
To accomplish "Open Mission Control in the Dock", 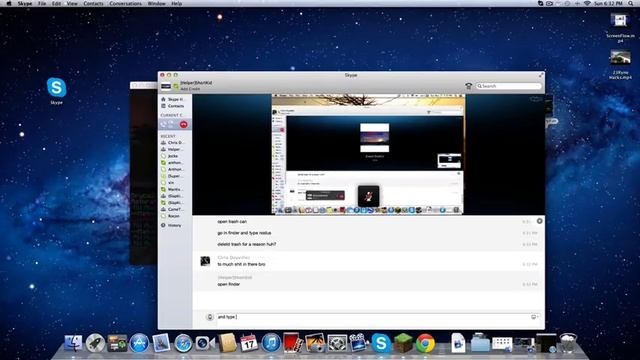I will pos(117,343).
